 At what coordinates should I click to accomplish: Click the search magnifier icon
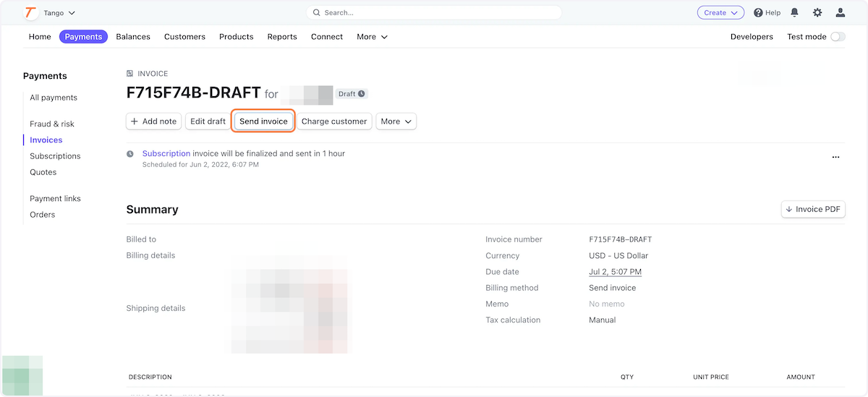[x=317, y=13]
